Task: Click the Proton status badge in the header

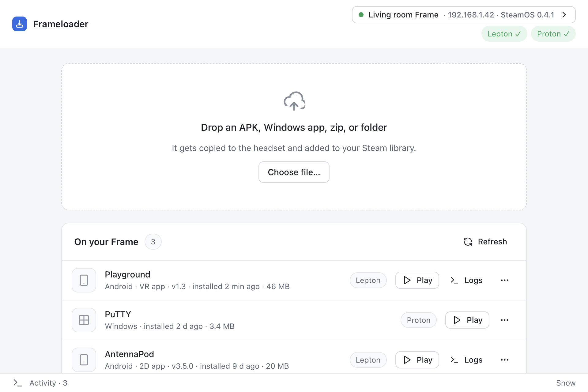Action: tap(553, 34)
